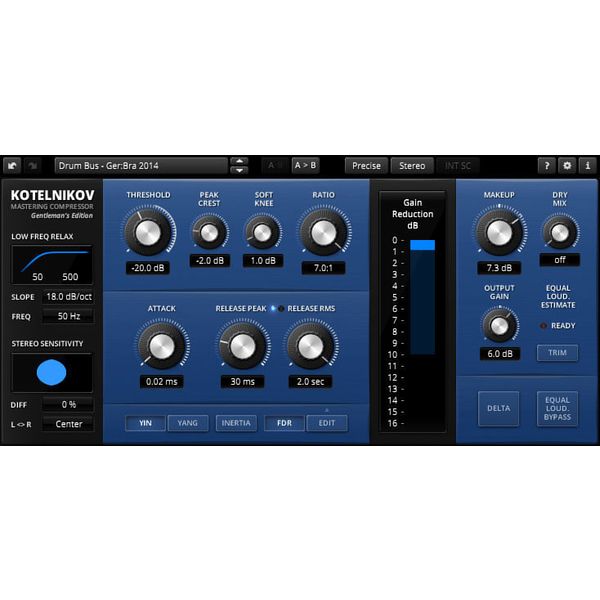Open the settings gear icon
The height and width of the screenshot is (600, 600).
click(x=567, y=165)
